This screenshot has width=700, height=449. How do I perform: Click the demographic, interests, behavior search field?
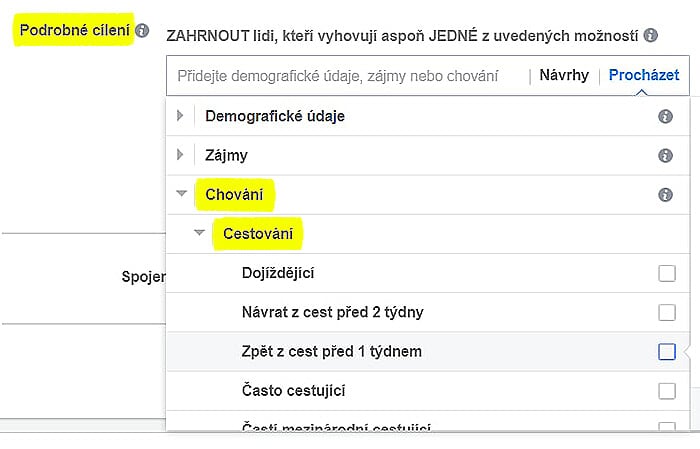coord(346,76)
